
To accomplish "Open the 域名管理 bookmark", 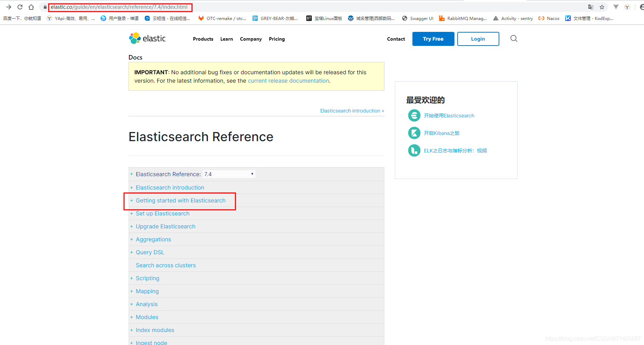I will click(x=371, y=18).
